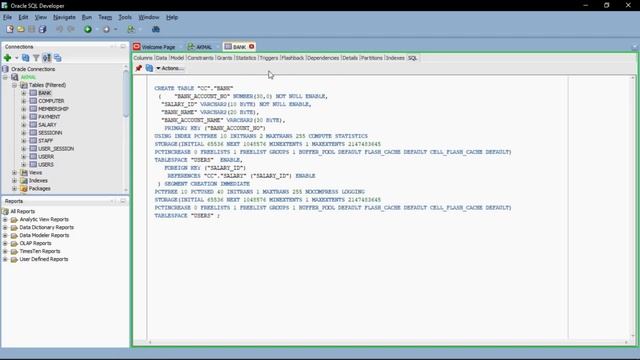Expand User Defined Reports folder
Image resolution: width=640 pixels, height=360 pixels.
point(5,259)
